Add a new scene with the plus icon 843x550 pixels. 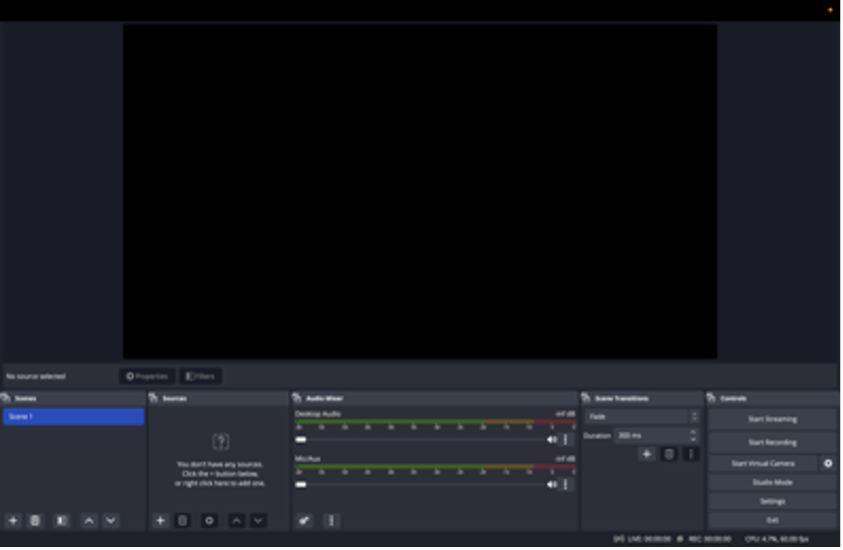point(13,522)
